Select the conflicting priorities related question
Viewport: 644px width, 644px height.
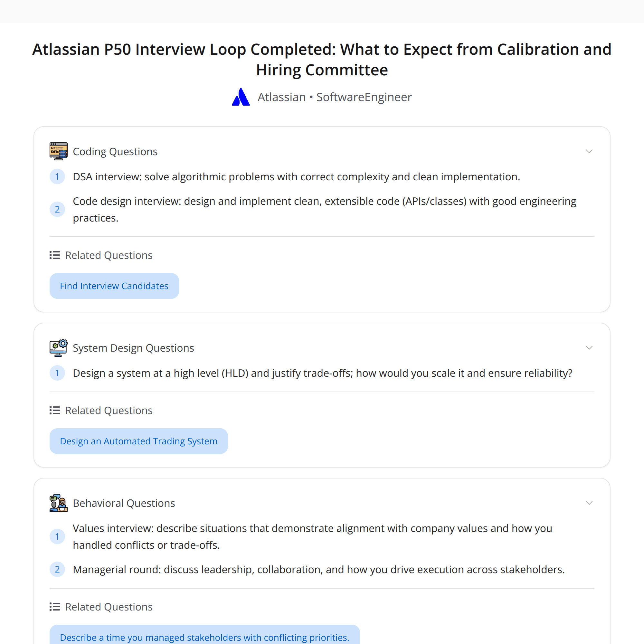coord(204,637)
